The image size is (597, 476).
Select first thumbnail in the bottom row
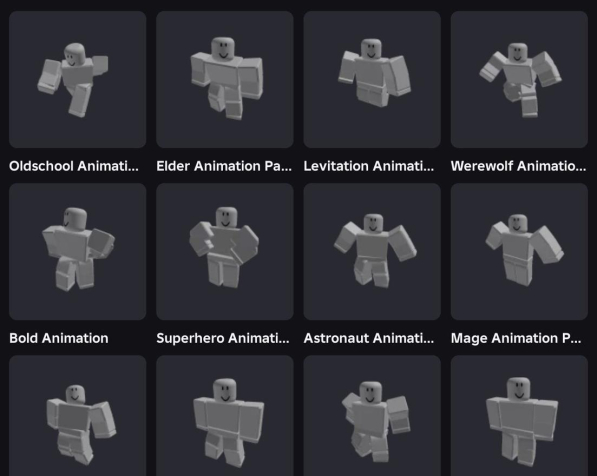(78, 416)
